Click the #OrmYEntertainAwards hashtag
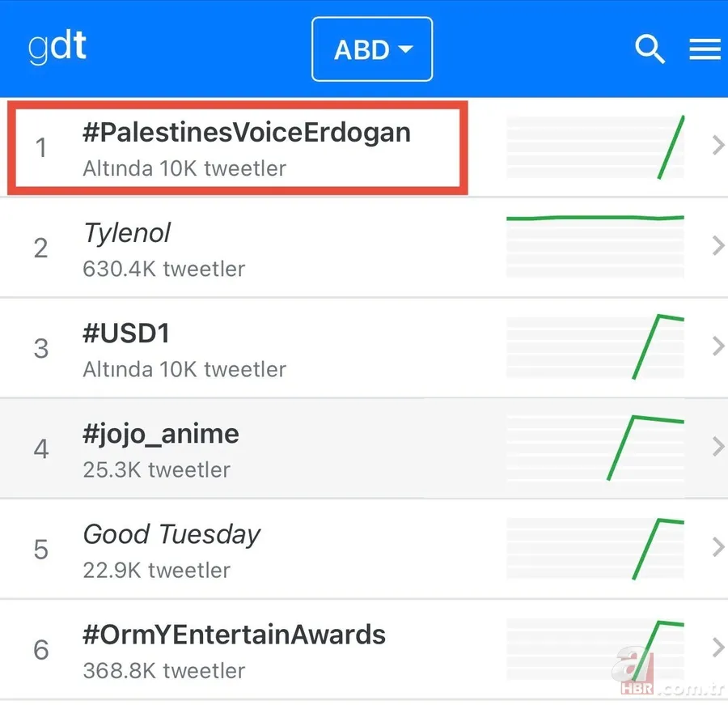Viewport: 728px width, 705px height. 235,635
